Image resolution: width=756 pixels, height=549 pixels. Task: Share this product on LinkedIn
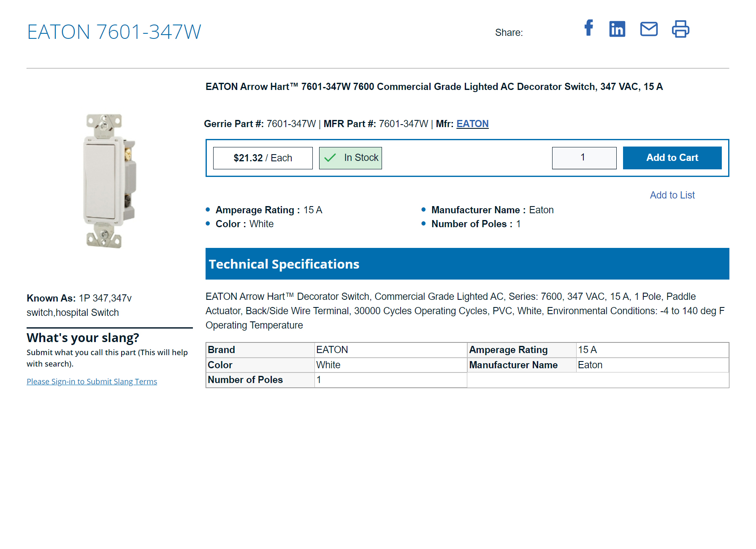tap(617, 29)
